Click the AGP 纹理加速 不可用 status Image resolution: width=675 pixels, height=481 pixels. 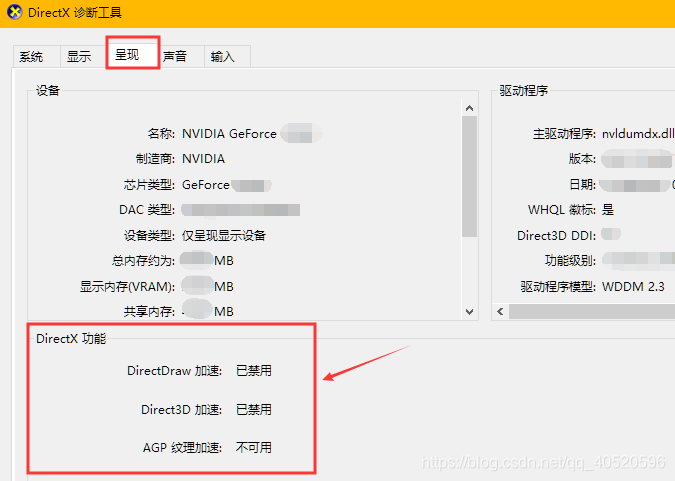[254, 448]
